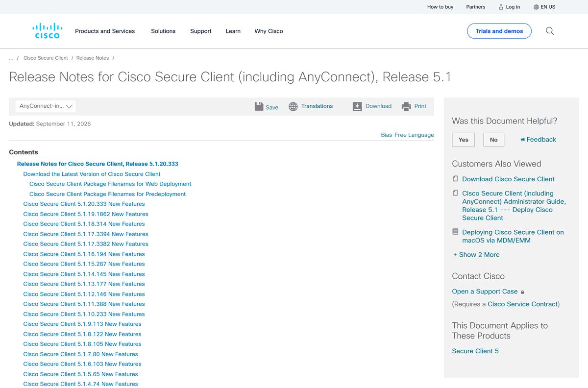Open Package Filenames for Predeployment link

pyautogui.click(x=108, y=194)
